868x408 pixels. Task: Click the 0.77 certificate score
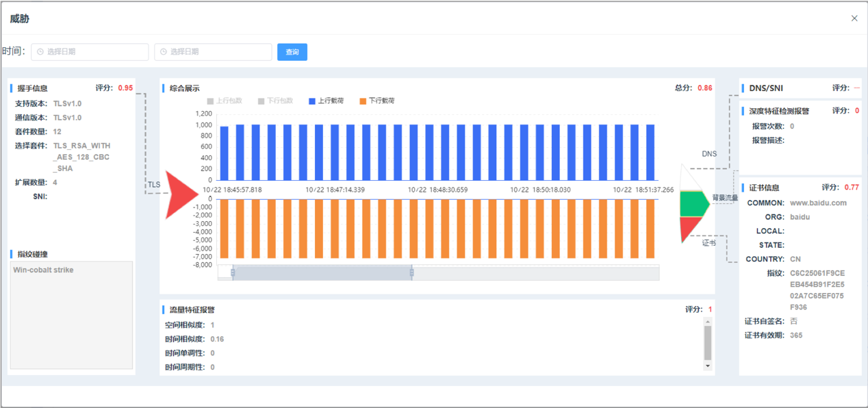(852, 188)
